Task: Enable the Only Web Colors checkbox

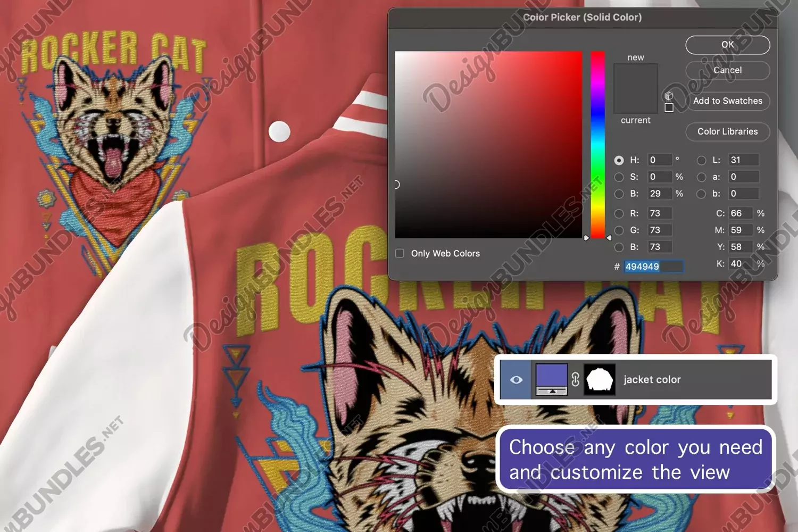Action: 400,253
